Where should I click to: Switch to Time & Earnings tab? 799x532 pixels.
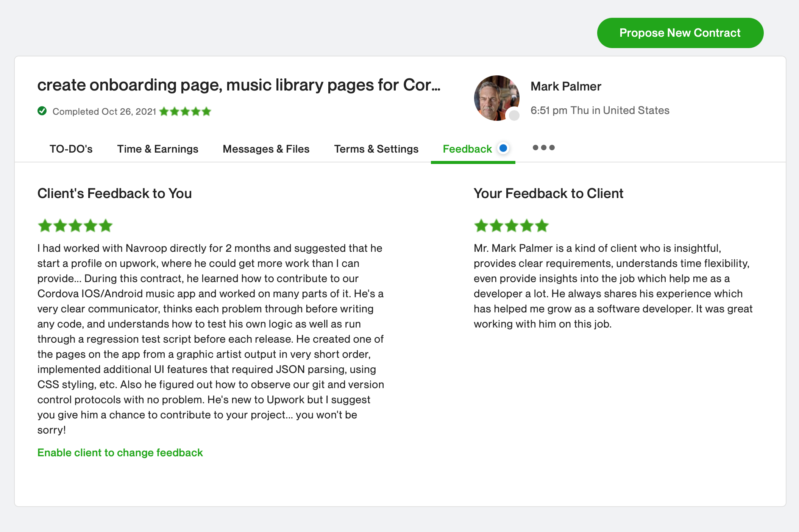click(x=158, y=149)
